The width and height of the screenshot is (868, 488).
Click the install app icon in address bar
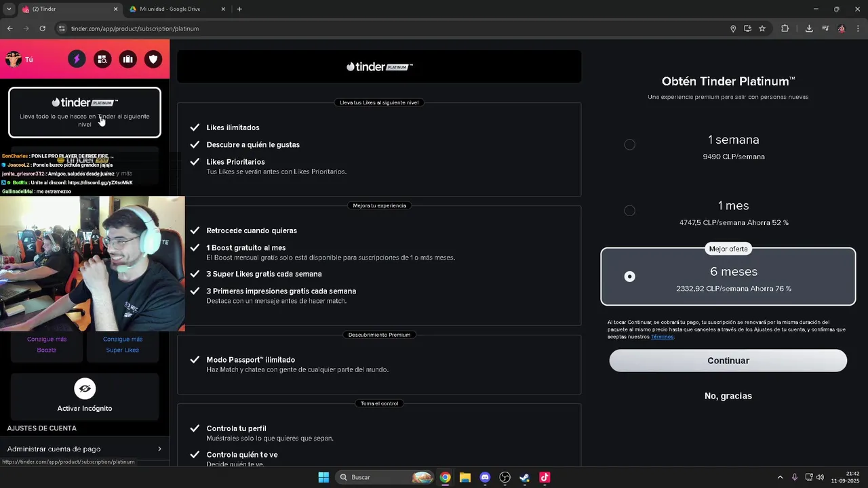point(747,28)
